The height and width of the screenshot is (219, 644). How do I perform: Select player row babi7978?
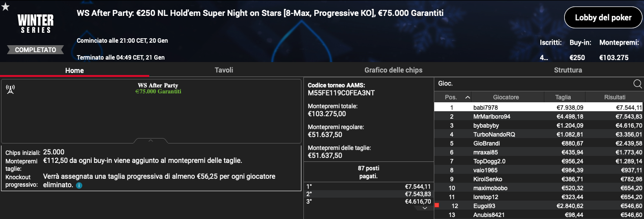click(x=539, y=107)
